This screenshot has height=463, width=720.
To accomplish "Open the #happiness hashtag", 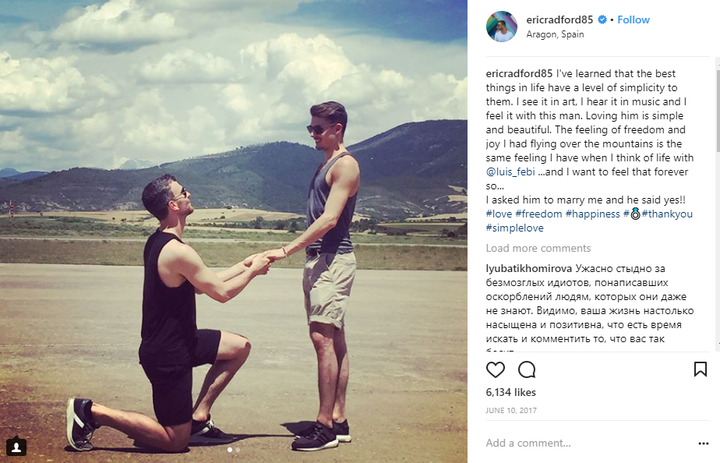I will pos(592,214).
